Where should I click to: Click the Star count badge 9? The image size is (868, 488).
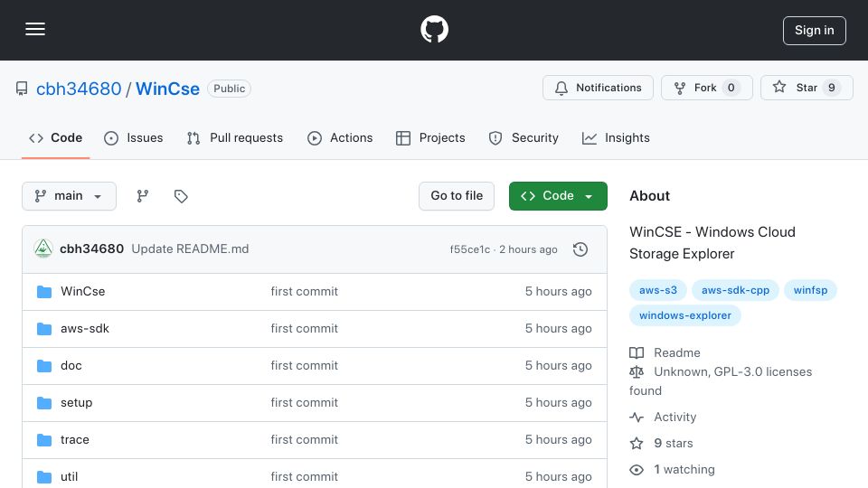click(x=832, y=88)
